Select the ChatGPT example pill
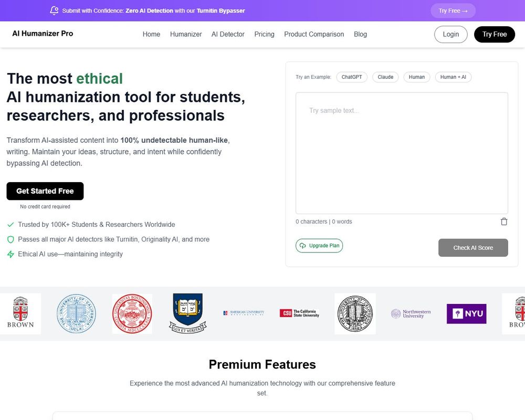The height and width of the screenshot is (420, 525). tap(351, 77)
